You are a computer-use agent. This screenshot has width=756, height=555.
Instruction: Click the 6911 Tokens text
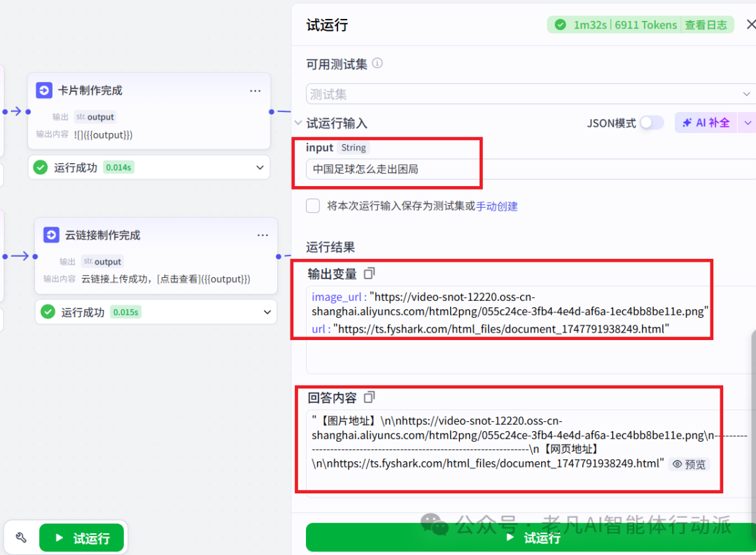pos(646,25)
